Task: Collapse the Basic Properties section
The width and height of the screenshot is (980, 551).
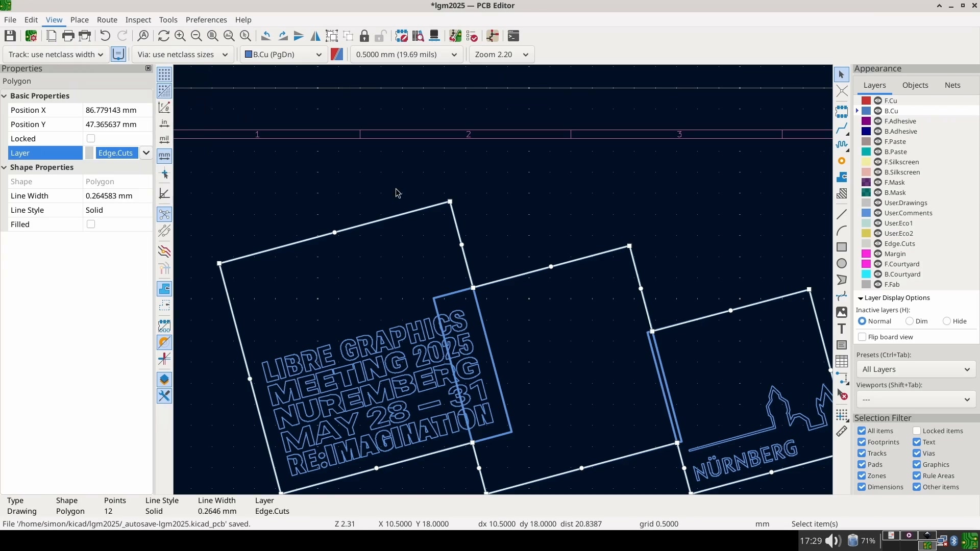Action: pyautogui.click(x=4, y=96)
